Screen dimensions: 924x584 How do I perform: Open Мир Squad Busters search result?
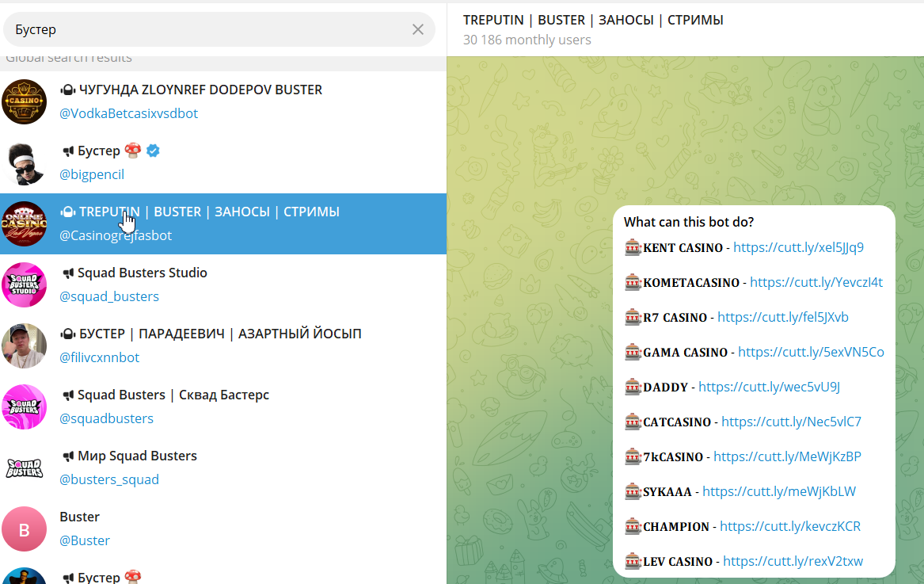pos(223,468)
